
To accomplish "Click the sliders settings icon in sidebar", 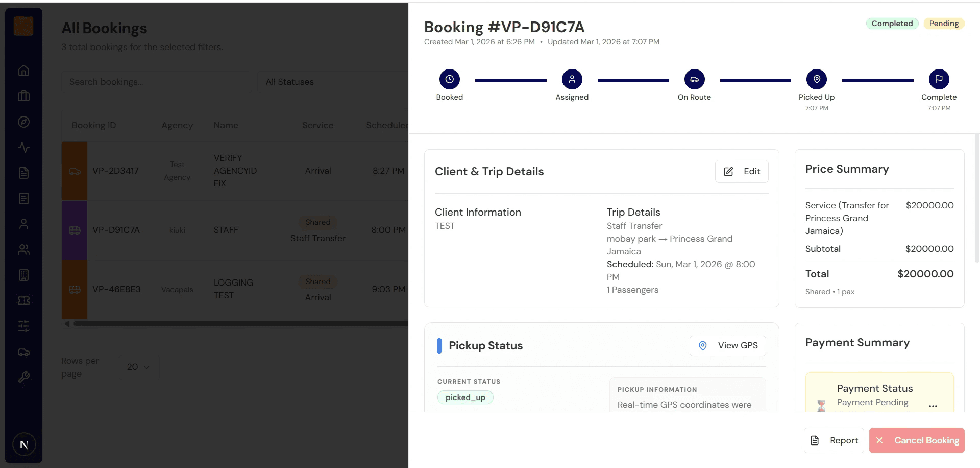I will (x=23, y=326).
